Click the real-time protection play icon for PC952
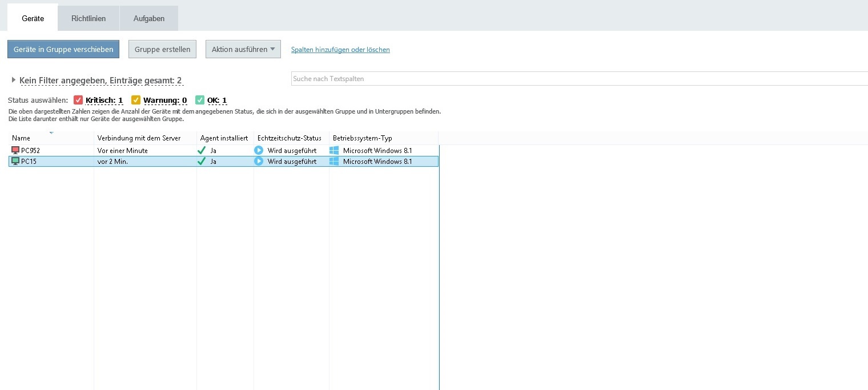The height and width of the screenshot is (390, 868). coord(259,150)
